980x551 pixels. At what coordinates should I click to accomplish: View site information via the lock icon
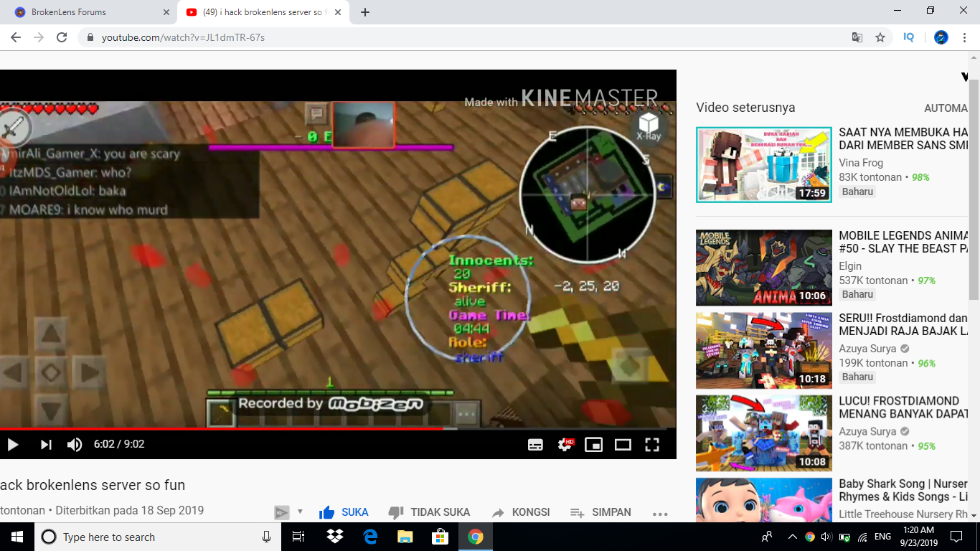[90, 37]
